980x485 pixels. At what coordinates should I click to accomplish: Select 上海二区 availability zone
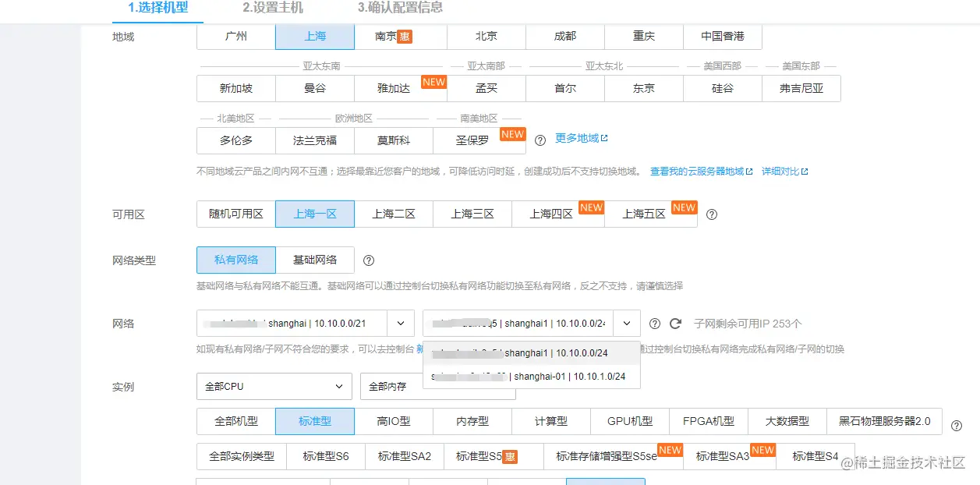point(394,214)
